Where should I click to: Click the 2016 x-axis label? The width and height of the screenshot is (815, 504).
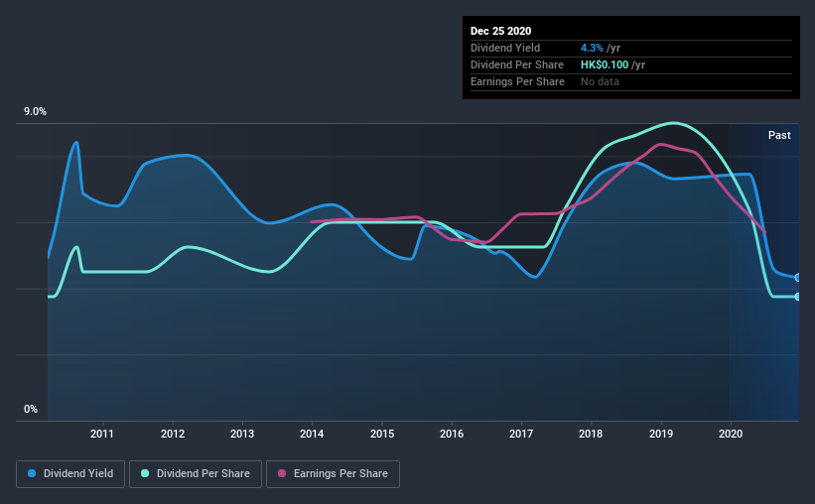coord(452,434)
